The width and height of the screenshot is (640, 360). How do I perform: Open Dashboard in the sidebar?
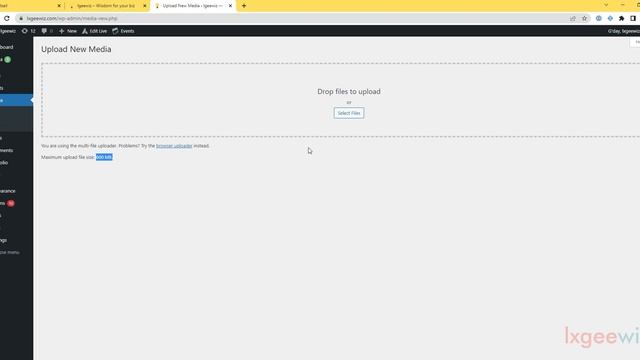point(7,47)
